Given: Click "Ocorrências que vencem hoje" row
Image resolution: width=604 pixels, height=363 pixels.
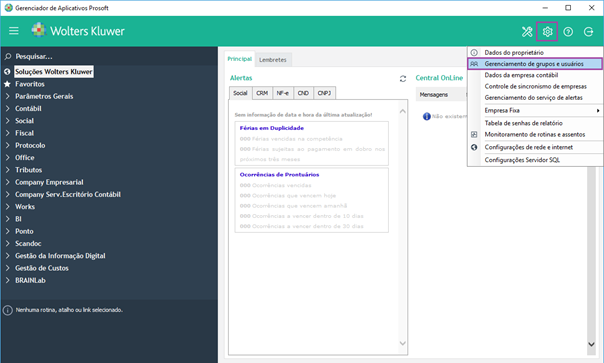Looking at the screenshot, I should point(288,196).
